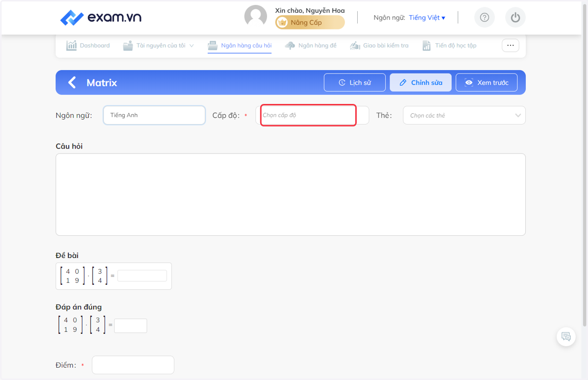Open the Ngân hàng câu hỏi tab
Image resolution: width=588 pixels, height=380 pixels.
(x=240, y=46)
